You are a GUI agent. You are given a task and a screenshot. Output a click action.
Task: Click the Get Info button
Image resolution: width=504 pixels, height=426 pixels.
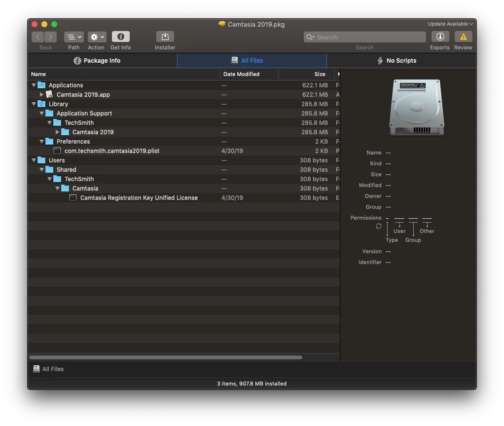coord(120,37)
